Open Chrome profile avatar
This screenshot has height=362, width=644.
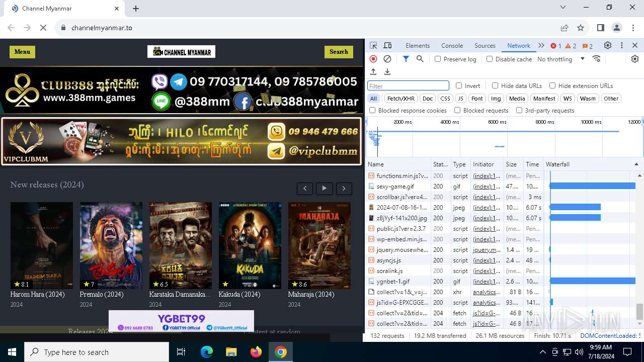pos(617,28)
